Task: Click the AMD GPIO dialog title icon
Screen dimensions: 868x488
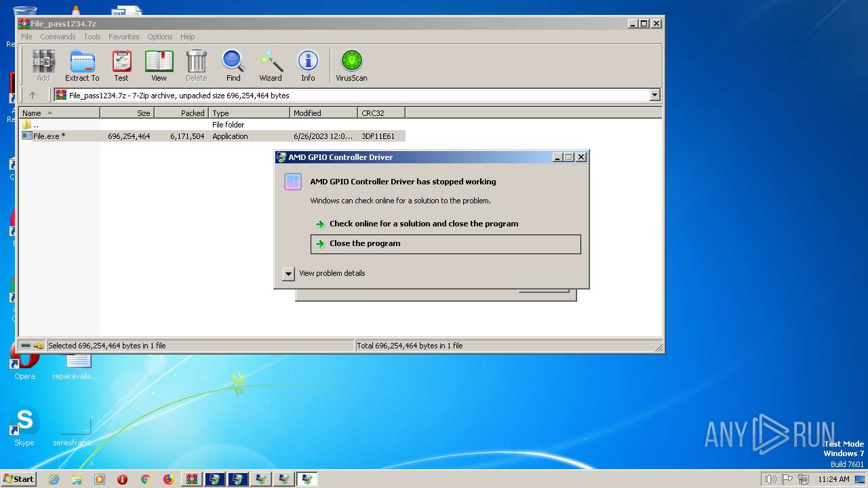Action: pyautogui.click(x=281, y=157)
